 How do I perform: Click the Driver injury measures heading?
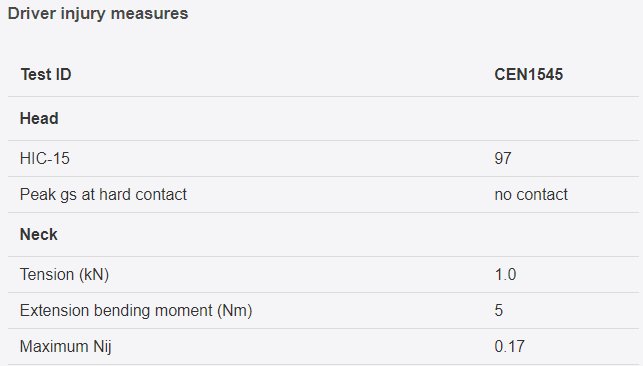click(x=98, y=14)
